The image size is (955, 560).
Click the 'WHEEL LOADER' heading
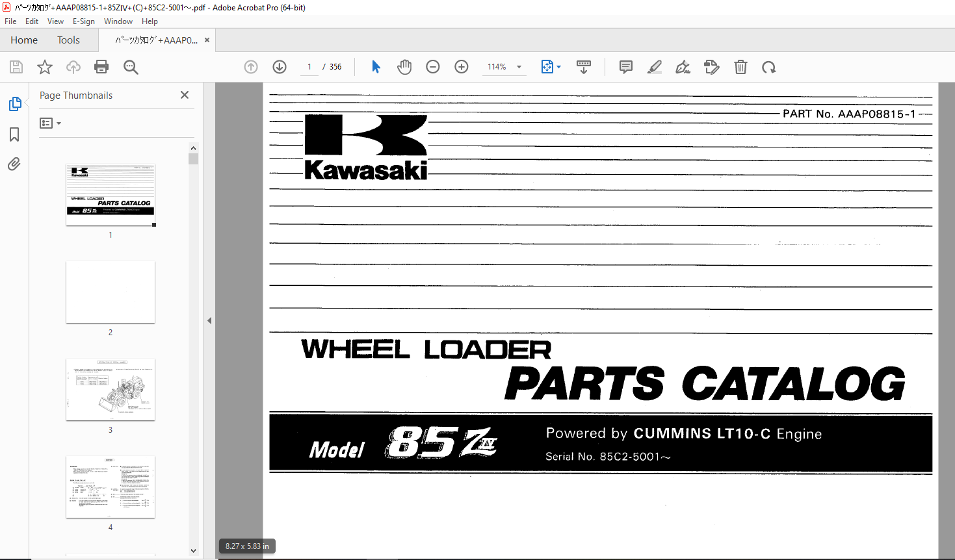tap(426, 350)
